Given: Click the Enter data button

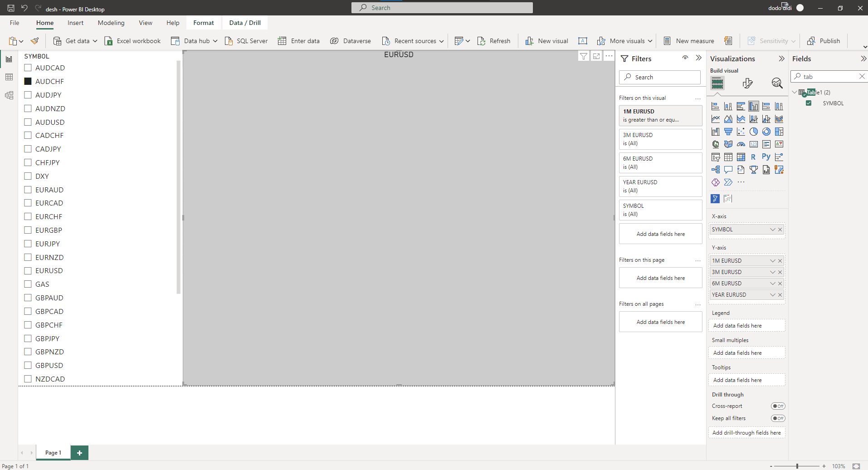Looking at the screenshot, I should (x=299, y=41).
